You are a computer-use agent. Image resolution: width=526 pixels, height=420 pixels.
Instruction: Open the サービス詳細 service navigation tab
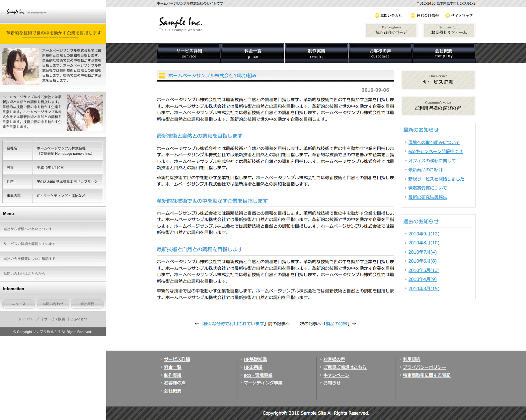pos(189,53)
